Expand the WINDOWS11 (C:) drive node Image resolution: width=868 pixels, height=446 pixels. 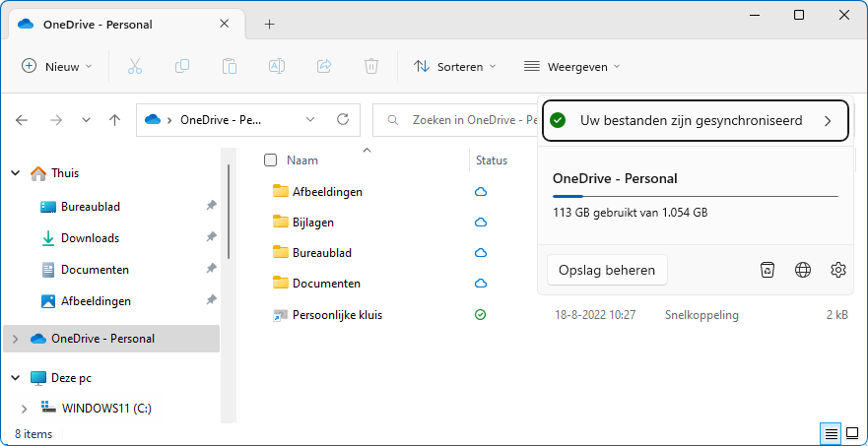[24, 409]
